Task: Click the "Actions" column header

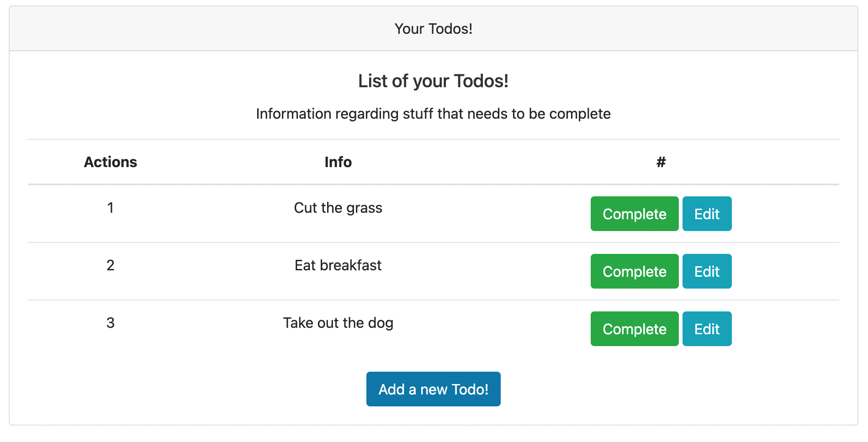Action: tap(111, 162)
